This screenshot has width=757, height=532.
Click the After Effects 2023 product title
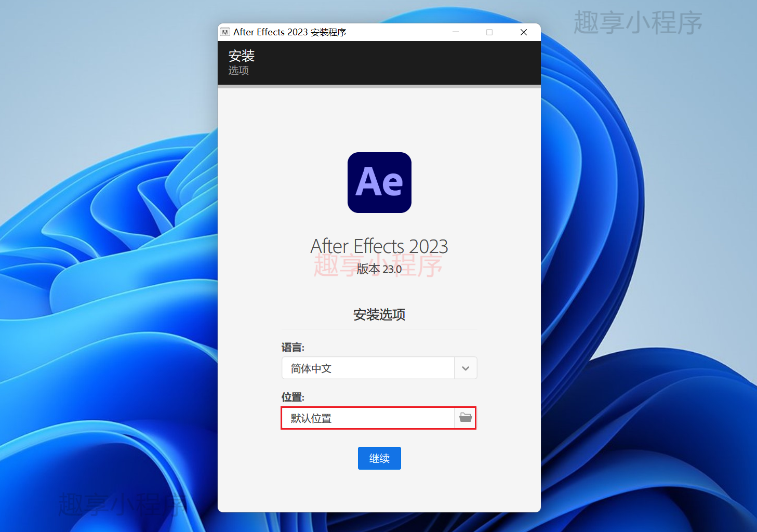coord(379,246)
